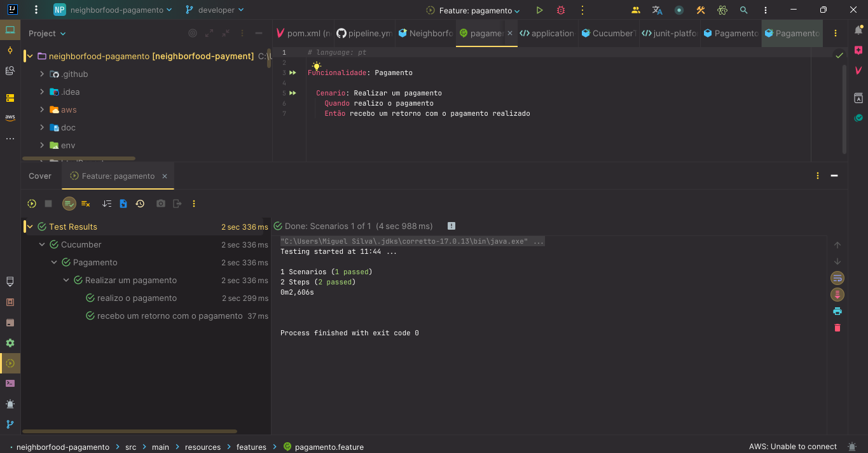
Task: Expand the .idea folder
Action: click(42, 92)
